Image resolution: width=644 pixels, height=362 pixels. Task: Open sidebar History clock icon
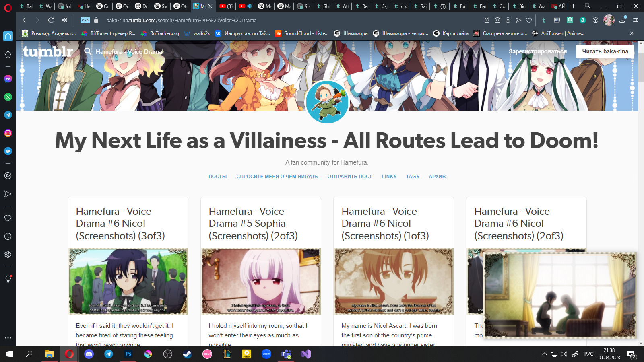click(x=8, y=237)
